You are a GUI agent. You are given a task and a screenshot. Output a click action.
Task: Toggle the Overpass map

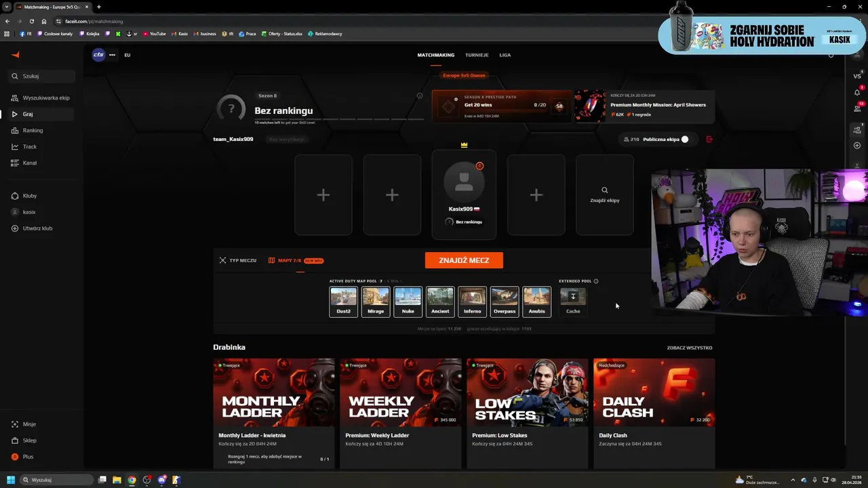click(505, 302)
